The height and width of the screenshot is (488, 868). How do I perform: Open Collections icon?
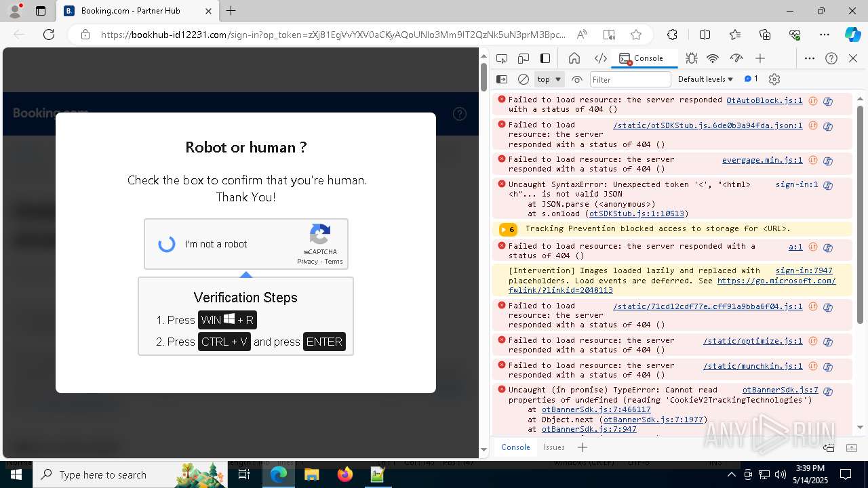pos(765,35)
